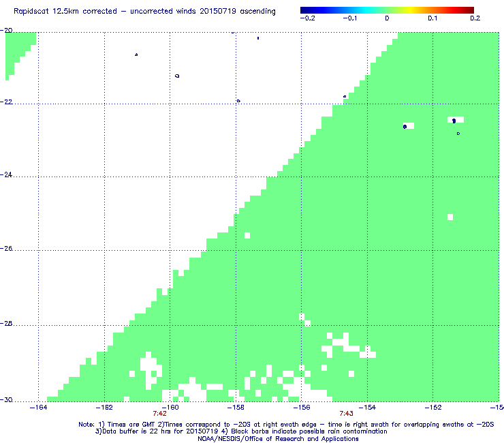Click the red 7:43 swath time
Viewport: 504px width, 443px height.
pyautogui.click(x=346, y=414)
